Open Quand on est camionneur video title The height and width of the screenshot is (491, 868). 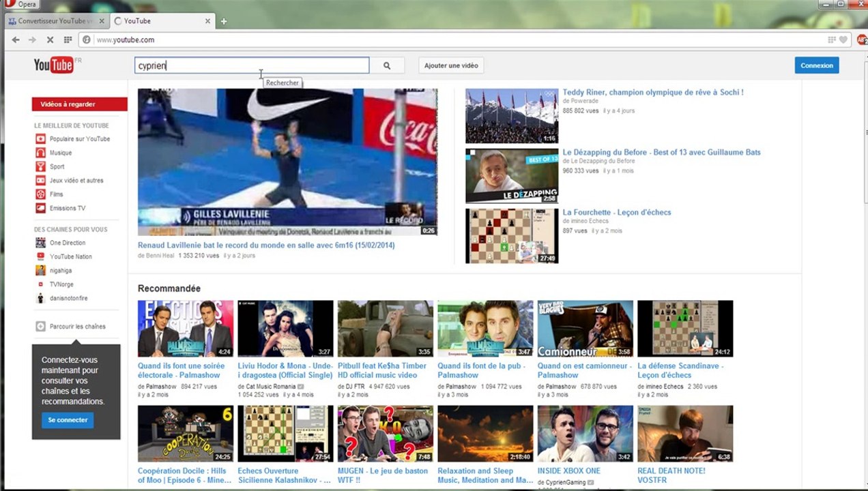point(585,370)
